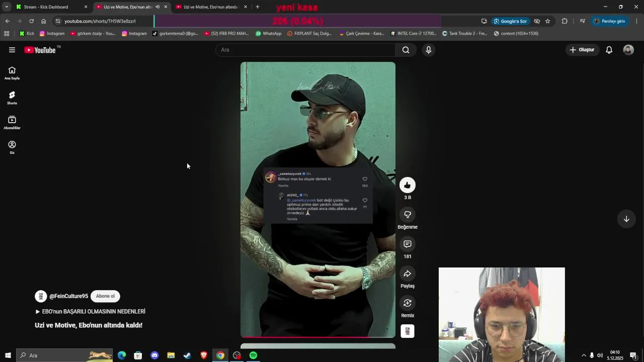Image resolution: width=644 pixels, height=362 pixels.
Task: Open the görkem özalp YouTube bookmark
Action: click(x=93, y=34)
